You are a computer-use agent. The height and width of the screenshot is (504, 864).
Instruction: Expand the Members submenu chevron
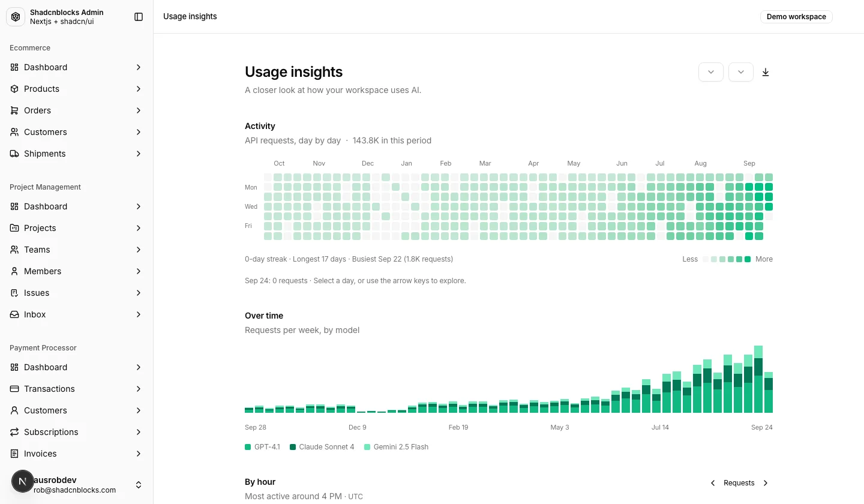click(x=139, y=271)
